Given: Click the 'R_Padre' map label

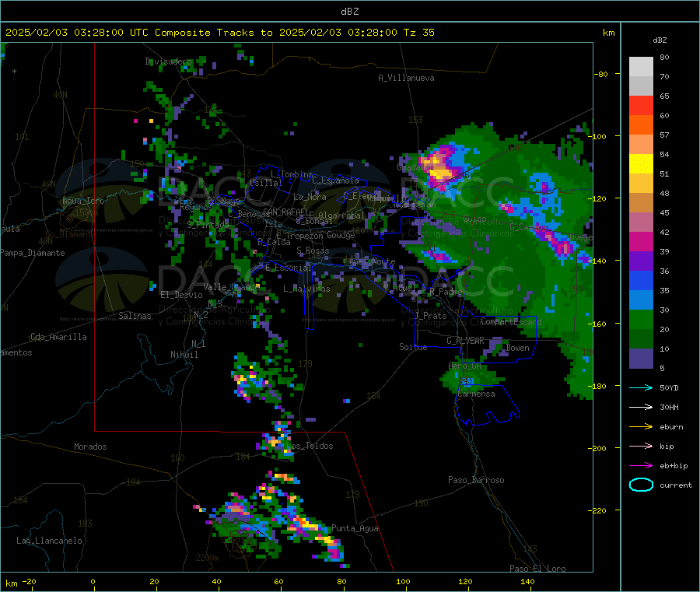Looking at the screenshot, I should coord(446,292).
